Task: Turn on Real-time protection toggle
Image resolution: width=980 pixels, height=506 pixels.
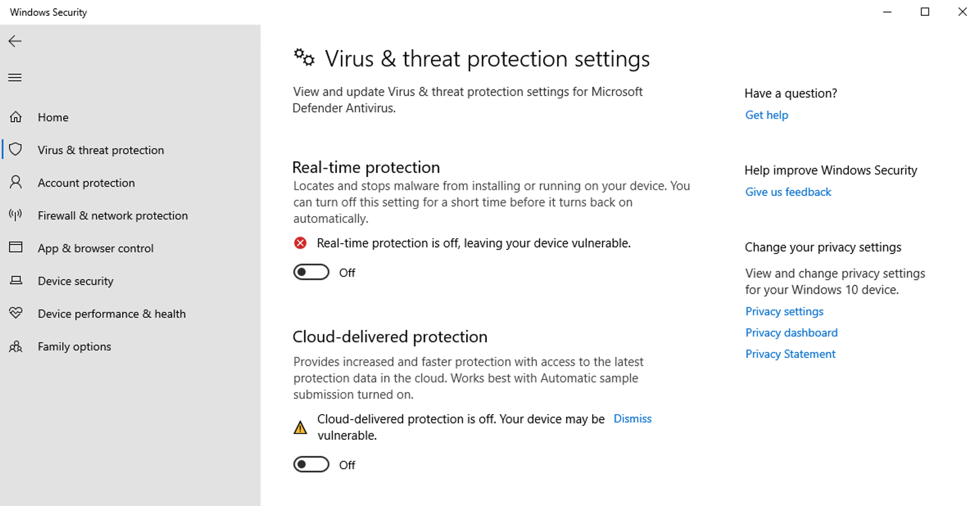Action: click(311, 272)
